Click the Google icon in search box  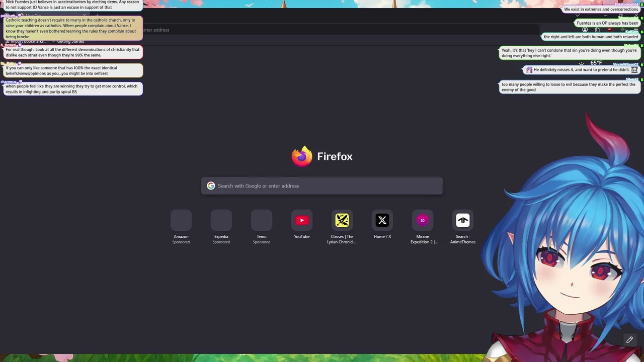211,186
